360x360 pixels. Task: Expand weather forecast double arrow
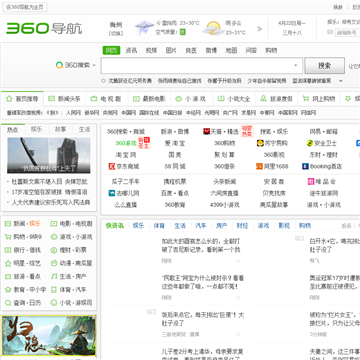259,29
